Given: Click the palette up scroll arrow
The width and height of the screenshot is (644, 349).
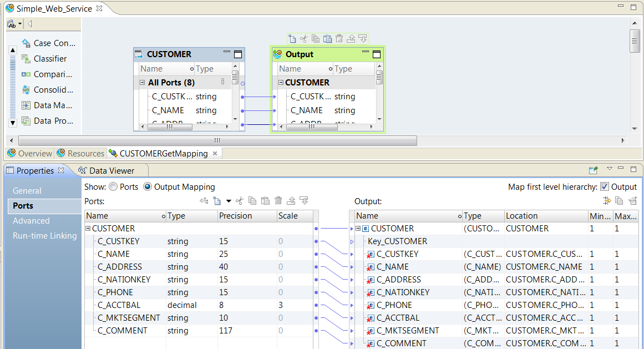Looking at the screenshot, I should pyautogui.click(x=13, y=50).
